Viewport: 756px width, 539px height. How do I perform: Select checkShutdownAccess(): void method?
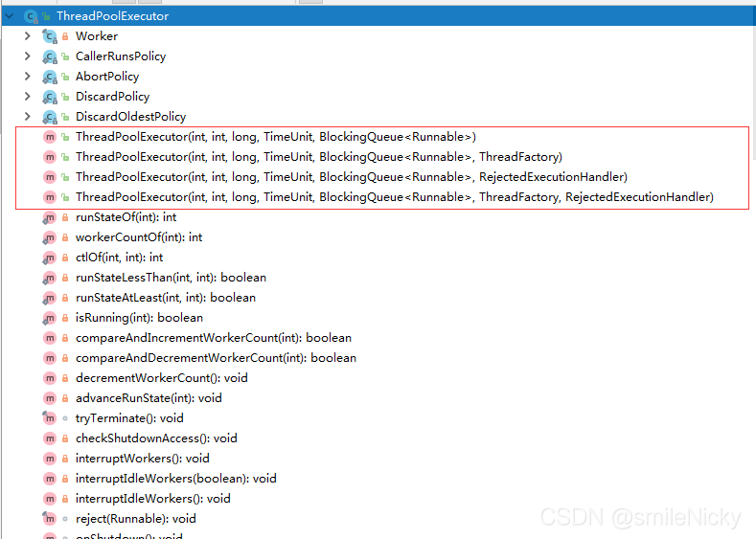(156, 438)
